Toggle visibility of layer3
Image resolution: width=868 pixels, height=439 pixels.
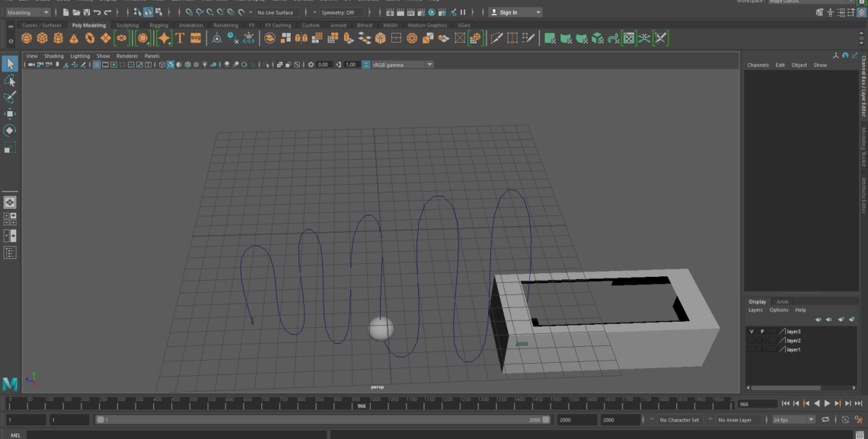click(752, 332)
